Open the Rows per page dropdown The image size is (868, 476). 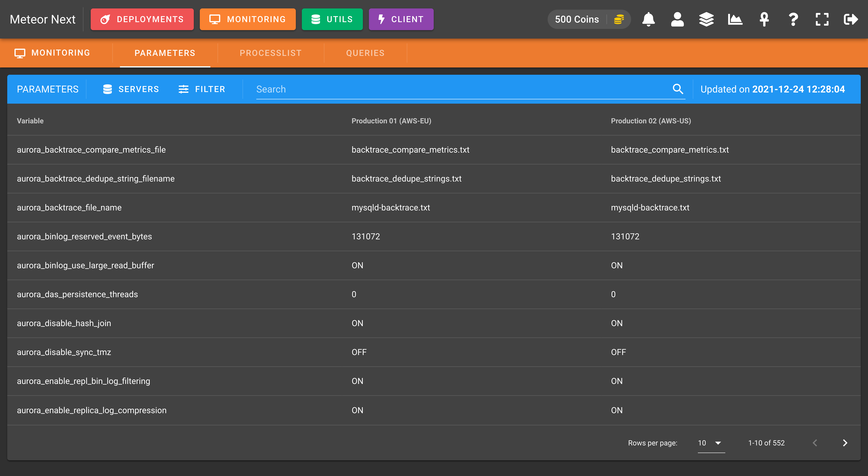[711, 443]
